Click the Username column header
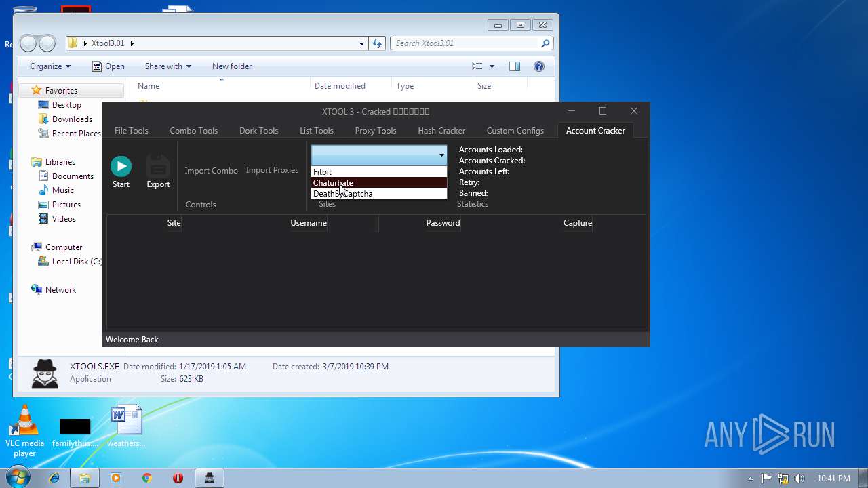Viewport: 868px width, 488px height. pos(309,223)
